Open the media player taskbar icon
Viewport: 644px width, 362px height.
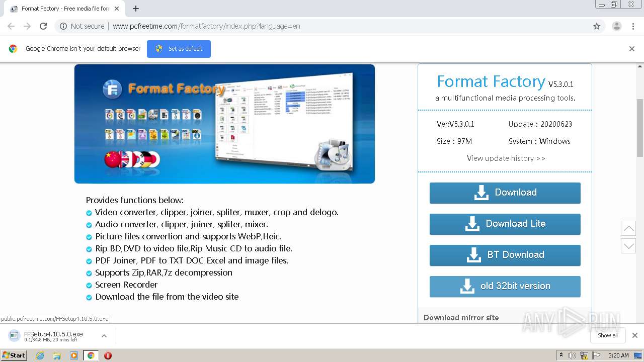[74, 355]
